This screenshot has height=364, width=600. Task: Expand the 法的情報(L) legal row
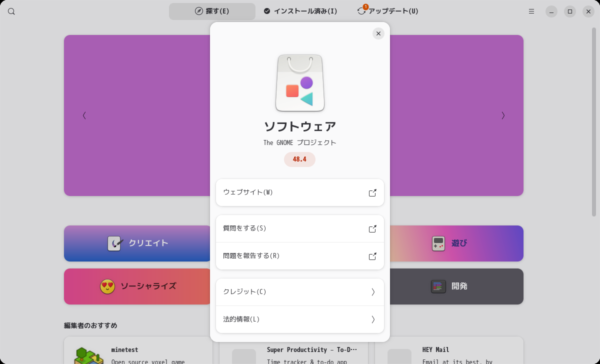(x=300, y=319)
